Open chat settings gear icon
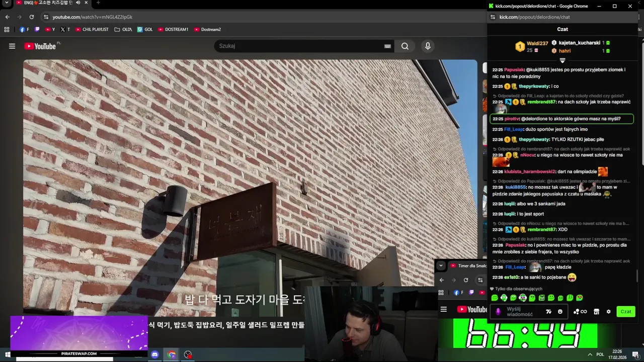The height and width of the screenshot is (362, 644). pyautogui.click(x=608, y=312)
